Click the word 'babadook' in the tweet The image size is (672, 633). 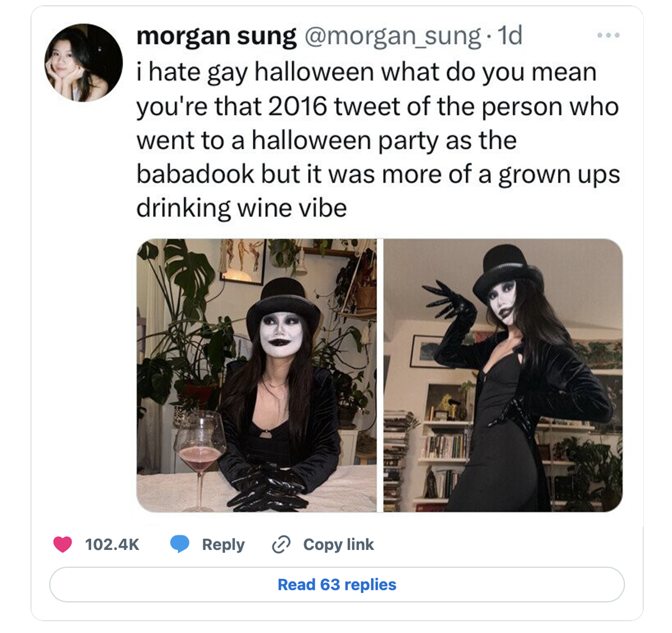195,174
